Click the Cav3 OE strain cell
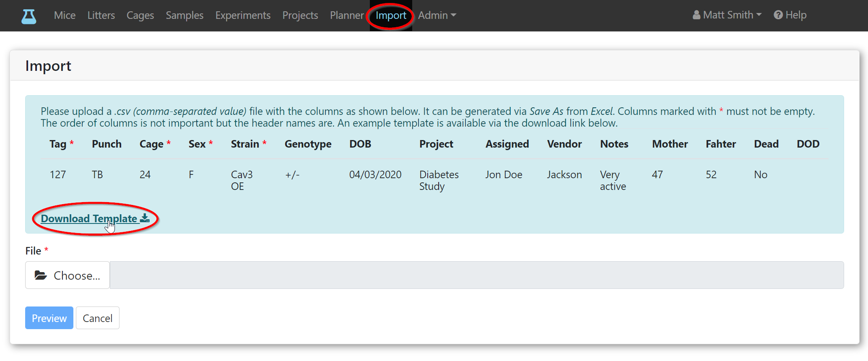868x361 pixels. (x=242, y=180)
